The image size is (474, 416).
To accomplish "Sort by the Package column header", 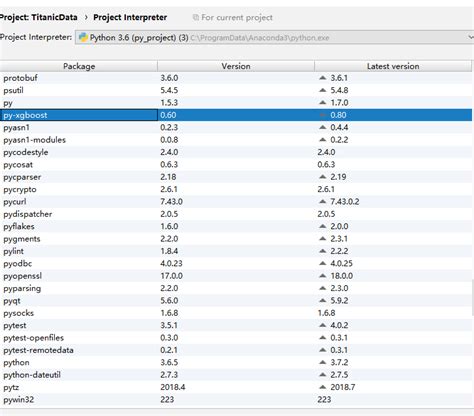I will click(79, 66).
